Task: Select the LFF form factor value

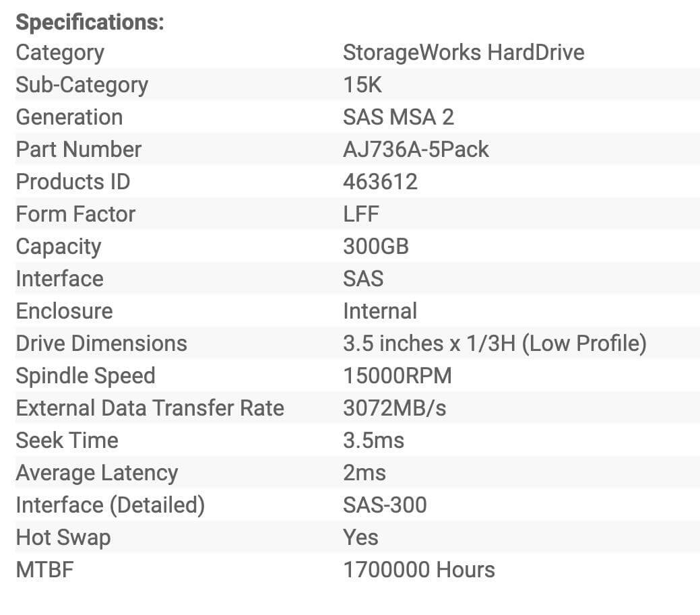Action: [x=361, y=214]
